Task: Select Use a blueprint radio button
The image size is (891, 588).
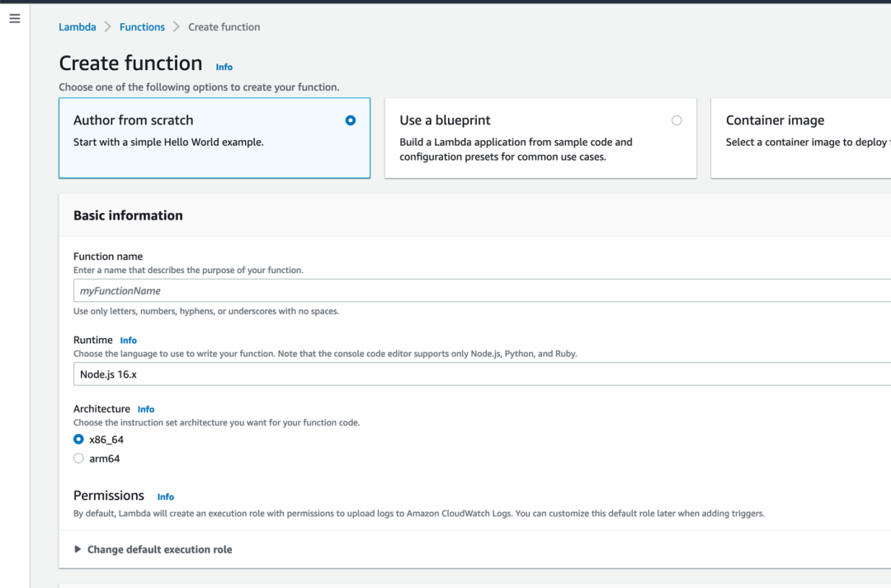Action: pos(676,120)
